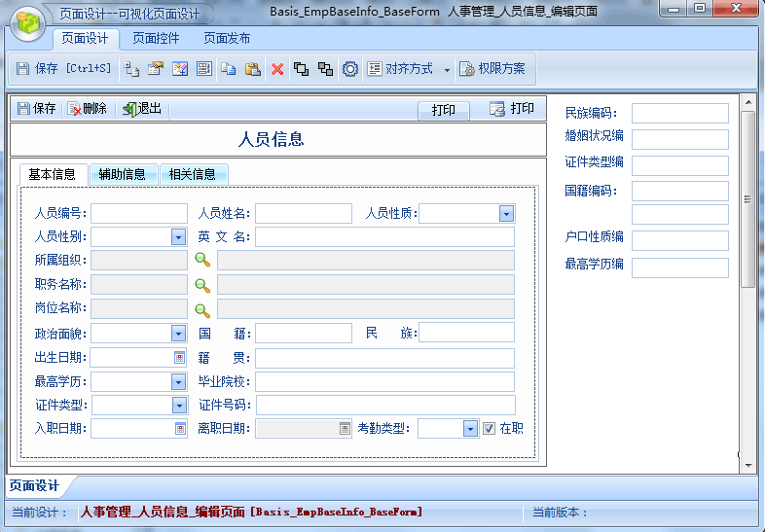This screenshot has height=532, width=765.
Task: Click the 人员编号 input field
Action: [139, 214]
